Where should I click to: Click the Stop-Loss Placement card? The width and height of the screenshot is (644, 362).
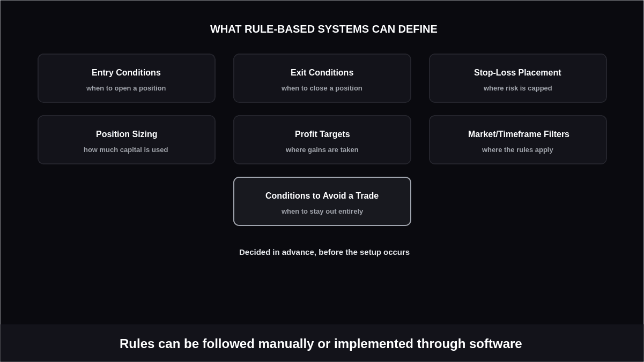point(518,78)
